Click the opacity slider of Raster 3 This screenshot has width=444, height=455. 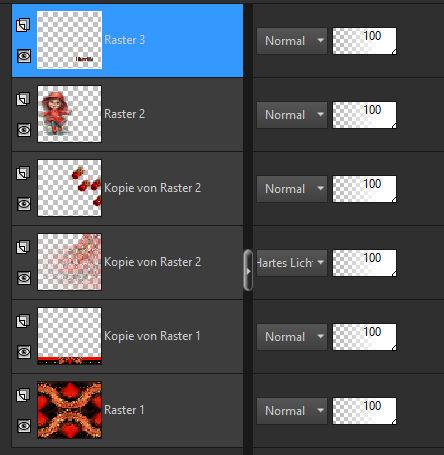tap(365, 41)
